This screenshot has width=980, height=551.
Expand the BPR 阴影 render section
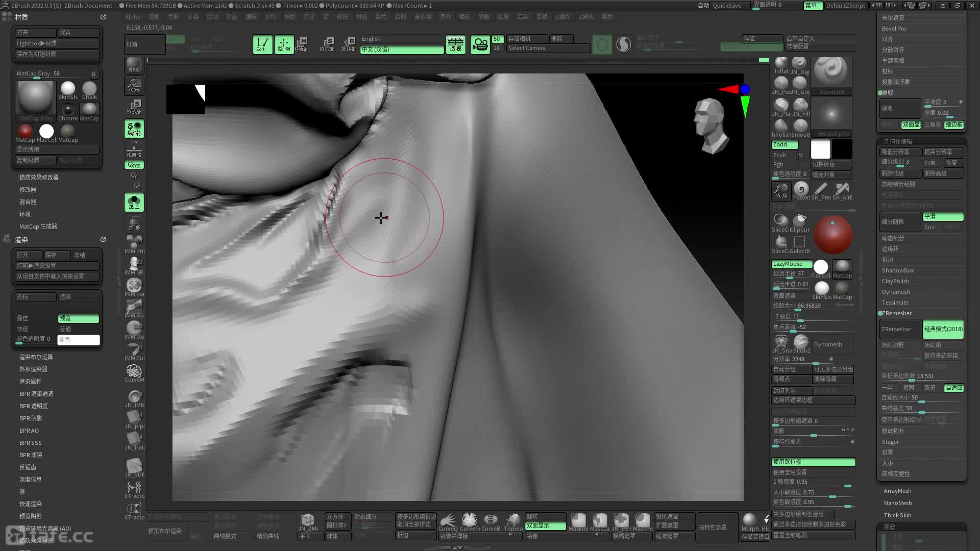point(31,418)
